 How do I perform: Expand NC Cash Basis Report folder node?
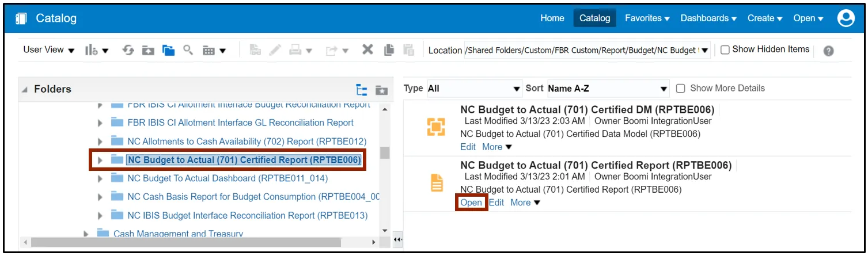coord(100,197)
